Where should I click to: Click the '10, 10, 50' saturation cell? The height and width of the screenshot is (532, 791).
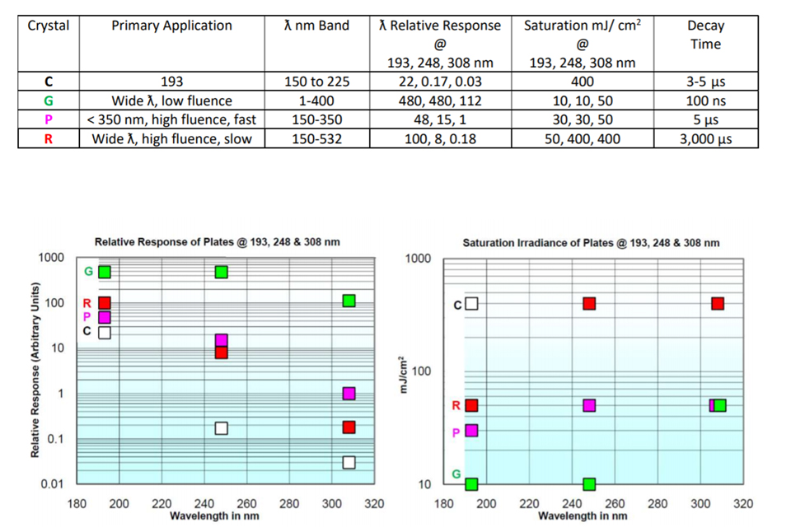coord(583,100)
